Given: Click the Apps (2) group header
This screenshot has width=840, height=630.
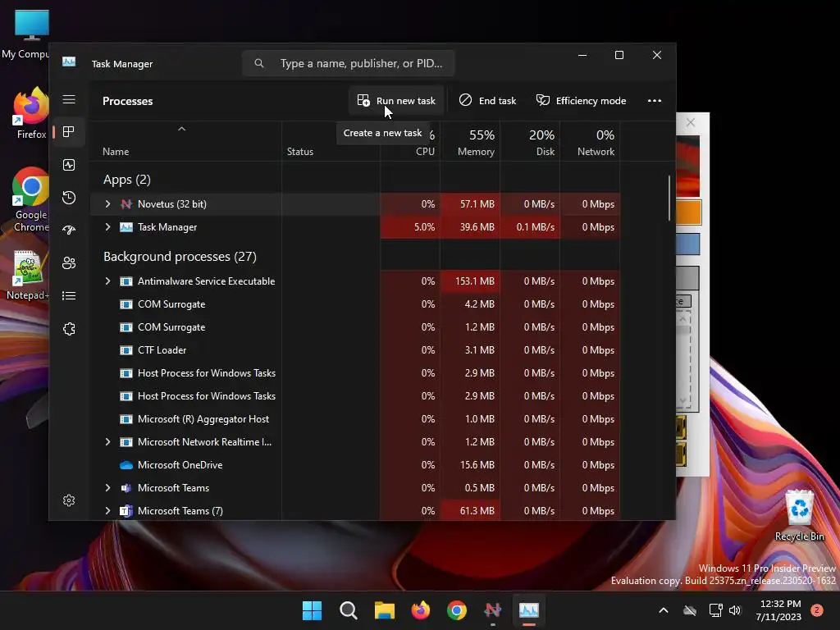Looking at the screenshot, I should click(x=127, y=180).
